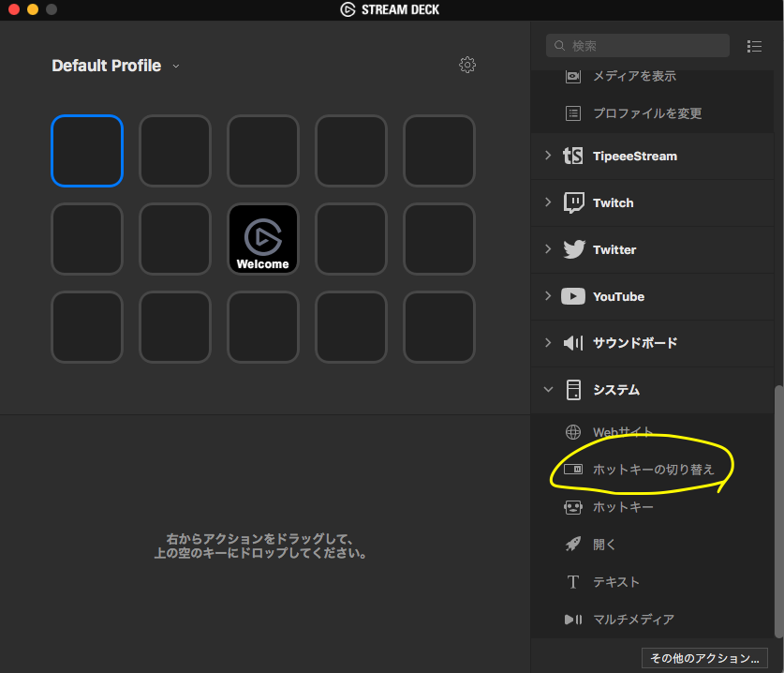Click the YouTube label
Viewport: 784px width, 673px height.
[618, 297]
